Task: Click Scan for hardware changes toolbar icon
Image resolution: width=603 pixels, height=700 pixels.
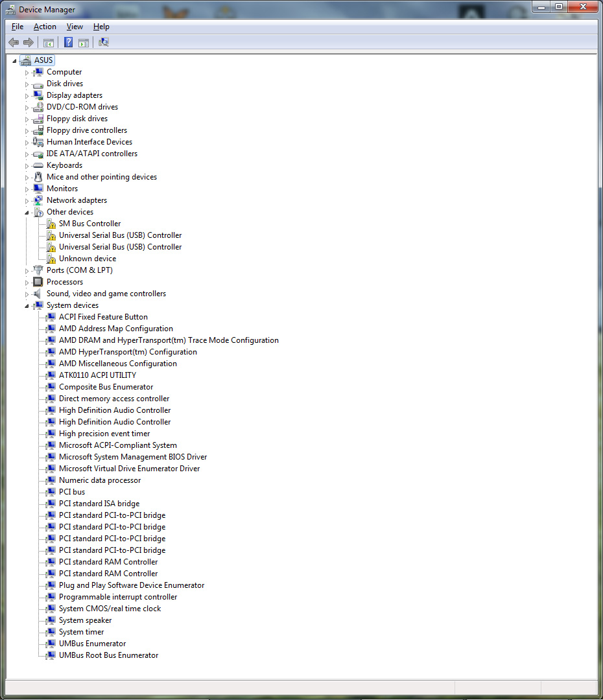Action: (x=104, y=42)
